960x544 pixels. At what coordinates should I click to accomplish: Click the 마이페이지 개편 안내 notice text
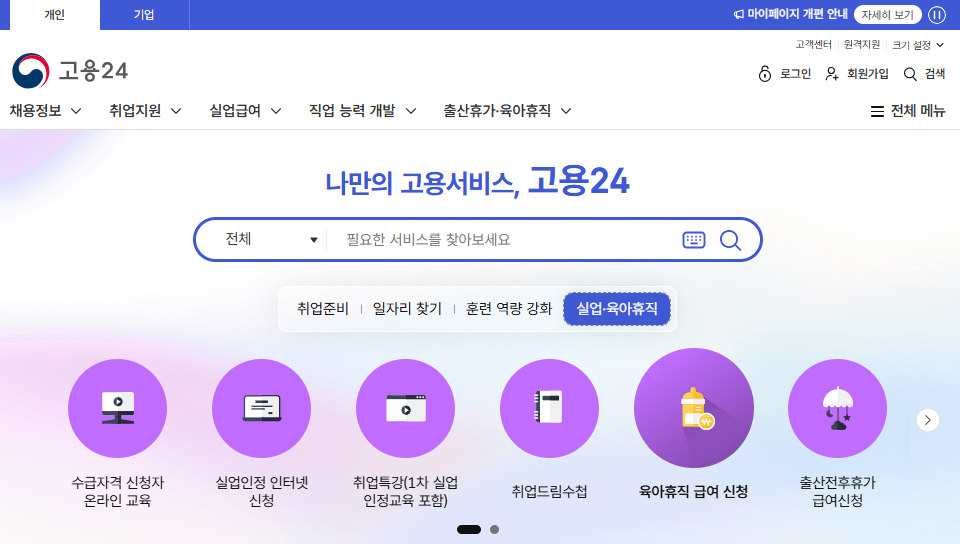[x=797, y=14]
